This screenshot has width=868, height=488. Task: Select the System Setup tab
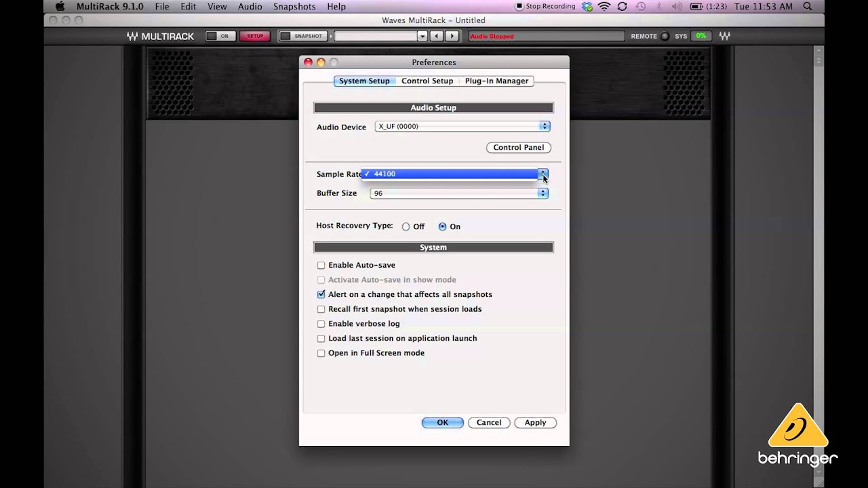coord(364,81)
